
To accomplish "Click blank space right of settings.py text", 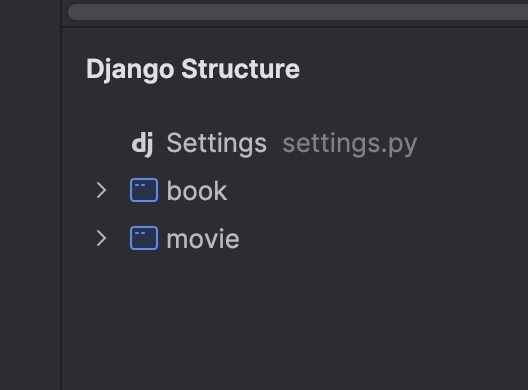I will [x=473, y=144].
